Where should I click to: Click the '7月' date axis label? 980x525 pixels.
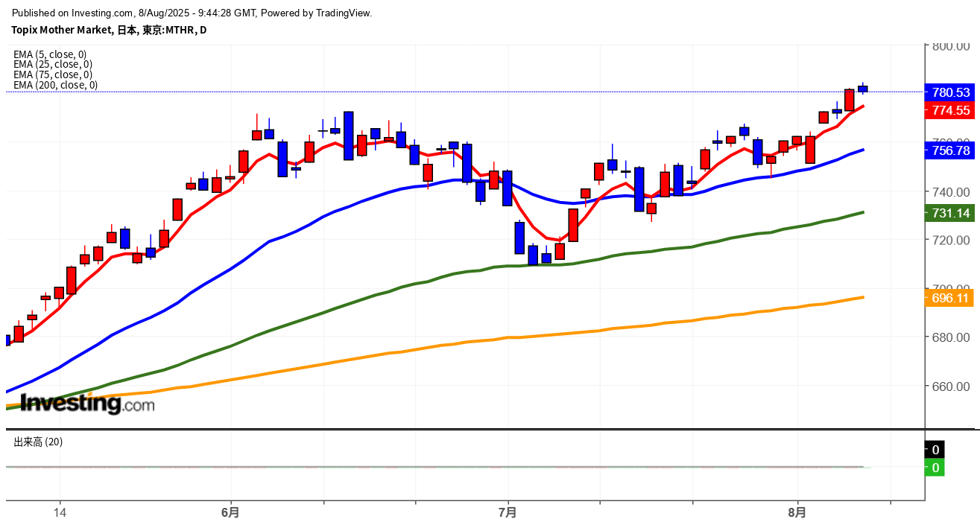[508, 512]
